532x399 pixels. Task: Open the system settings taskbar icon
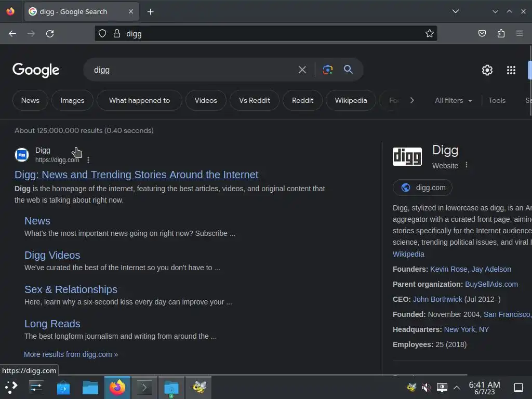(x=36, y=388)
